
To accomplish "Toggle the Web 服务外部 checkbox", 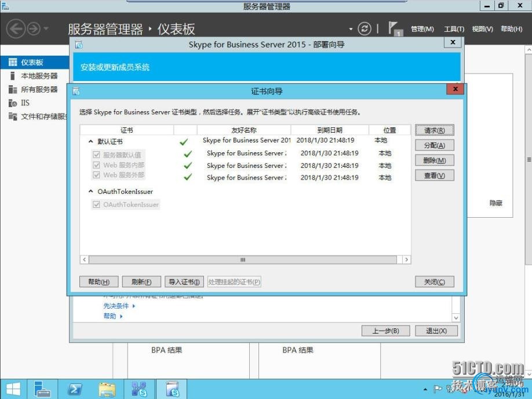I will [96, 175].
